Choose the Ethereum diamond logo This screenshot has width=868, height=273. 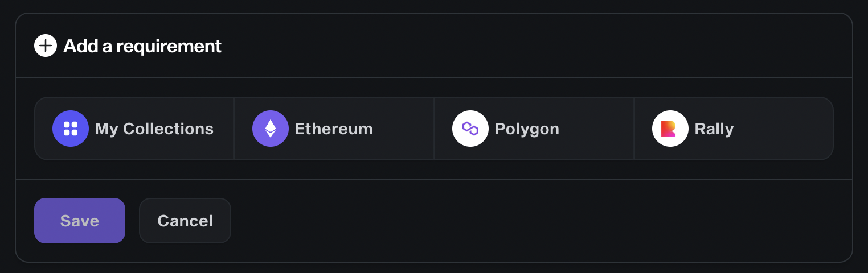(271, 129)
